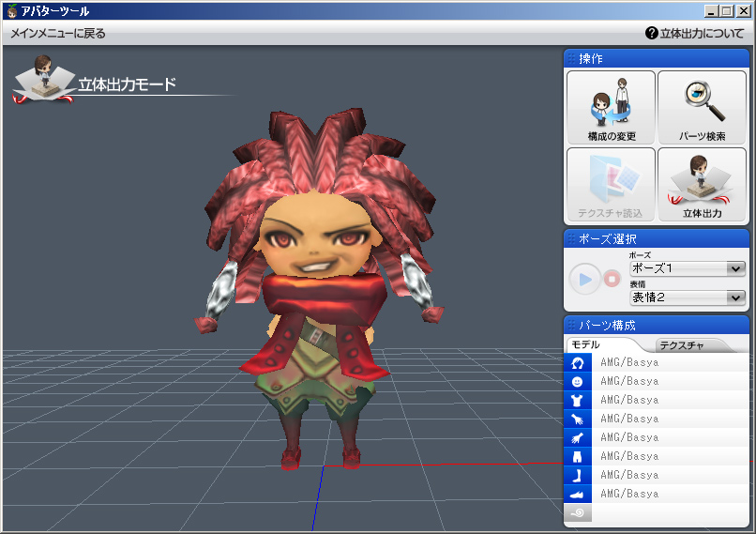
Task: Select the leg part AMG/Basya row
Action: pos(657,475)
